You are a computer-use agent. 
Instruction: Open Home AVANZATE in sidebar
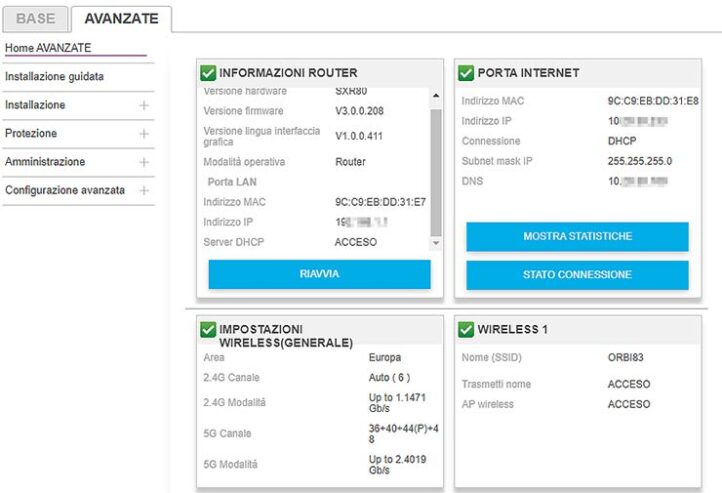pyautogui.click(x=48, y=48)
